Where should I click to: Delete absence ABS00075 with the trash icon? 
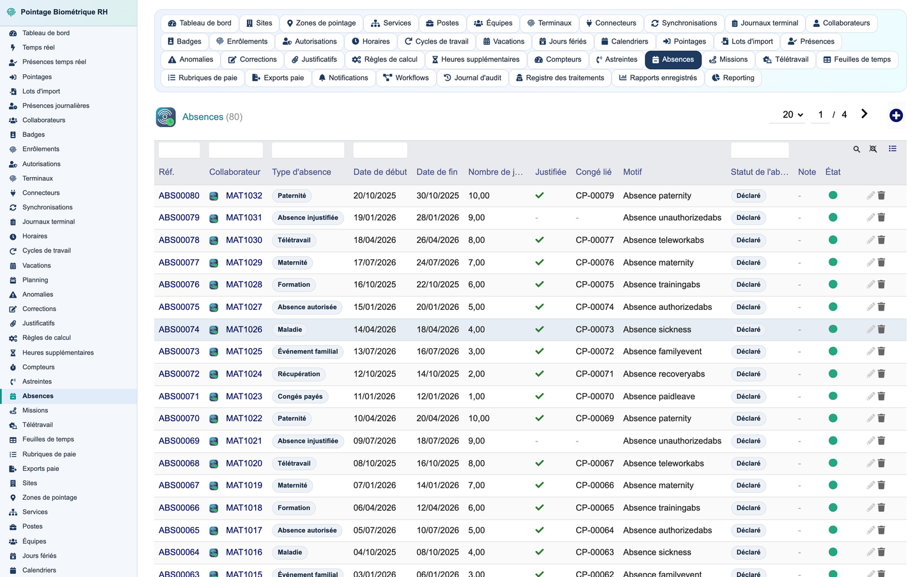tap(881, 307)
